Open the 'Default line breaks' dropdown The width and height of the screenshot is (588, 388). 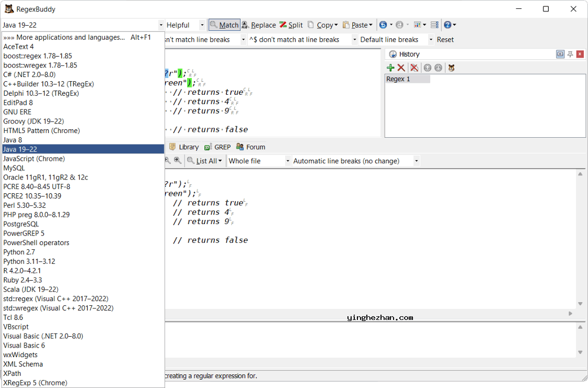(431, 40)
